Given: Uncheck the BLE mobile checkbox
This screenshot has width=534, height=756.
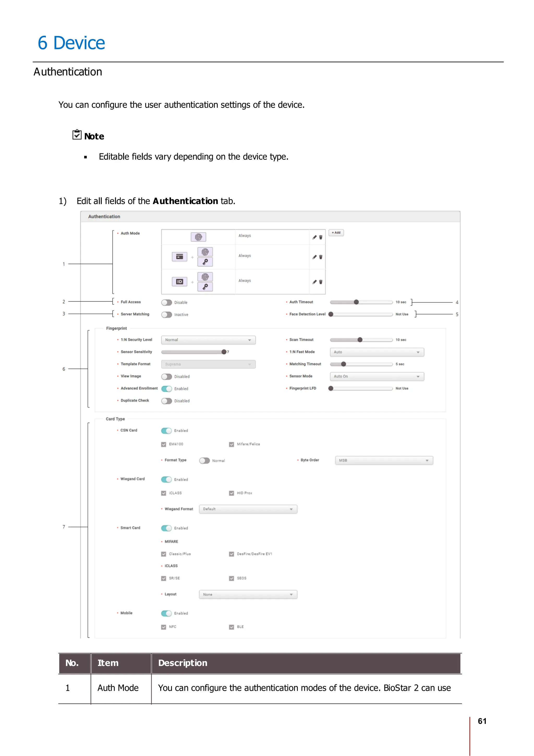Looking at the screenshot, I should point(232,627).
